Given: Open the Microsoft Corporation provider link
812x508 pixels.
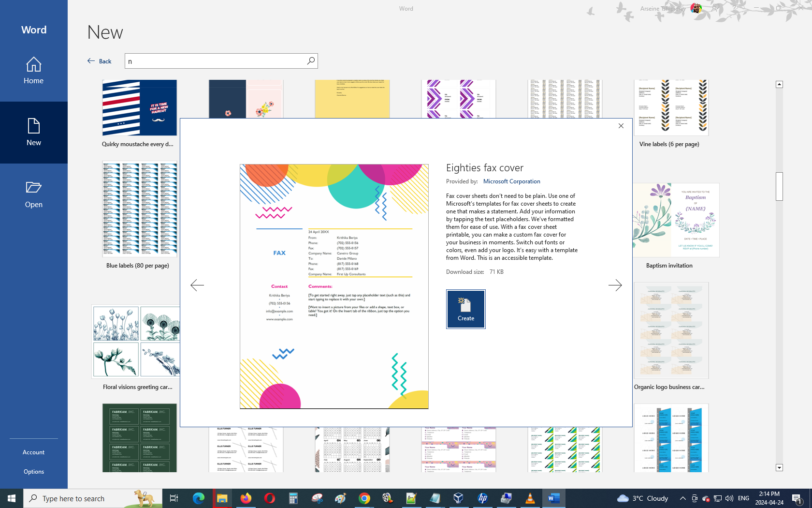Looking at the screenshot, I should coord(511,181).
